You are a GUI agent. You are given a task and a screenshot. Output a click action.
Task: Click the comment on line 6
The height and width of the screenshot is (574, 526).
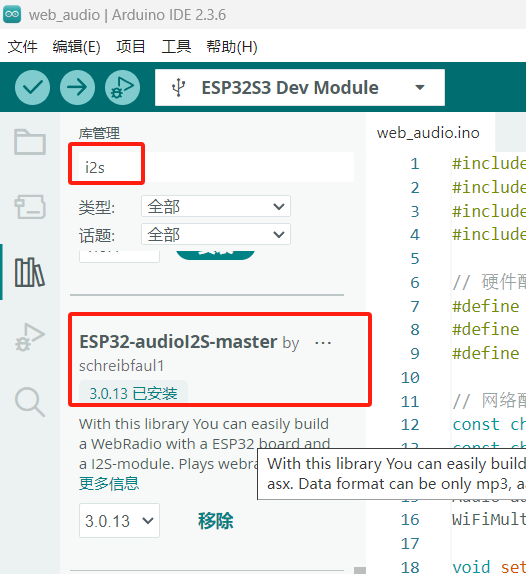tap(489, 282)
